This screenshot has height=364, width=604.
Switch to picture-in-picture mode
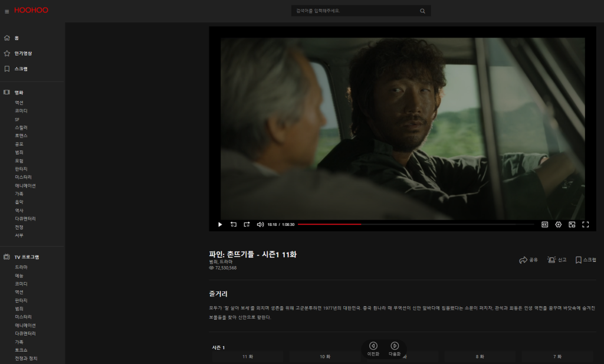[x=572, y=224]
